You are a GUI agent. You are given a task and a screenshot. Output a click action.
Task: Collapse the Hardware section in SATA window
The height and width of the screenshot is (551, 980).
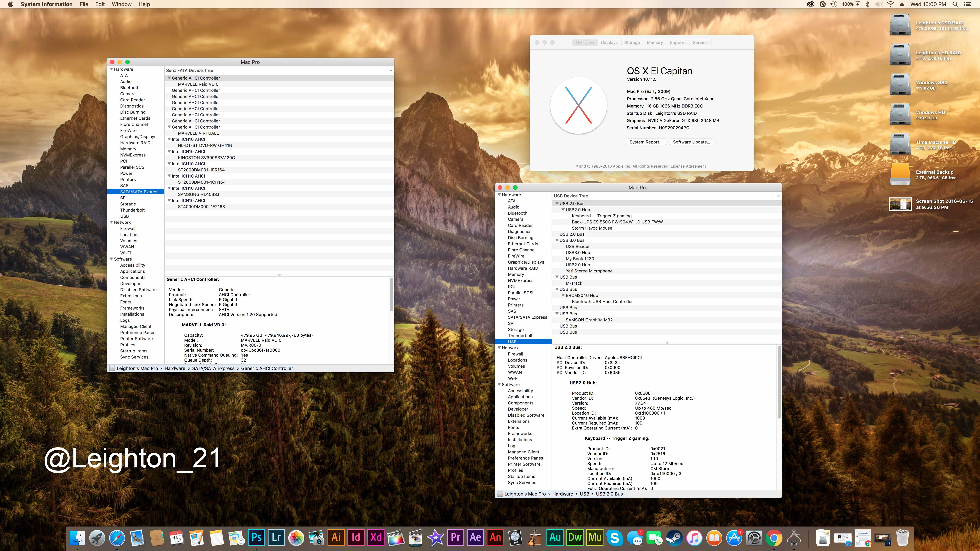point(111,69)
